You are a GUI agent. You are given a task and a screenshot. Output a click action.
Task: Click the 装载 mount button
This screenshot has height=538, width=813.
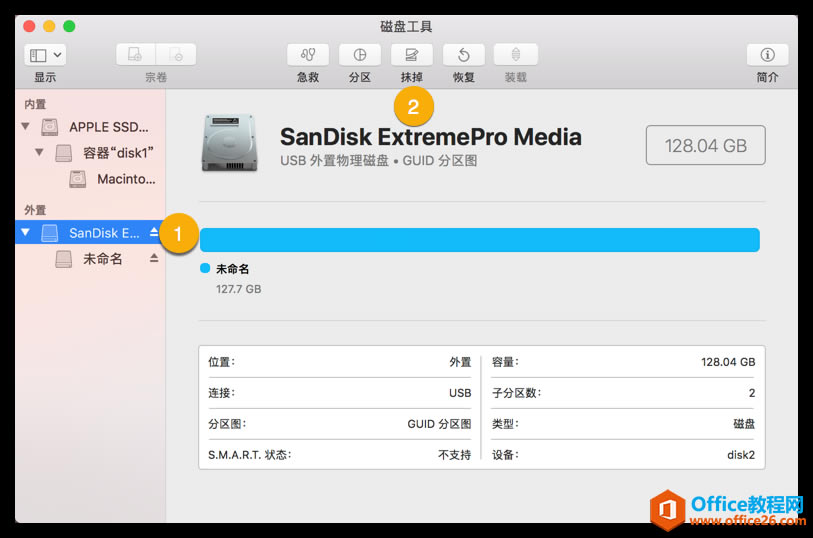pyautogui.click(x=515, y=55)
